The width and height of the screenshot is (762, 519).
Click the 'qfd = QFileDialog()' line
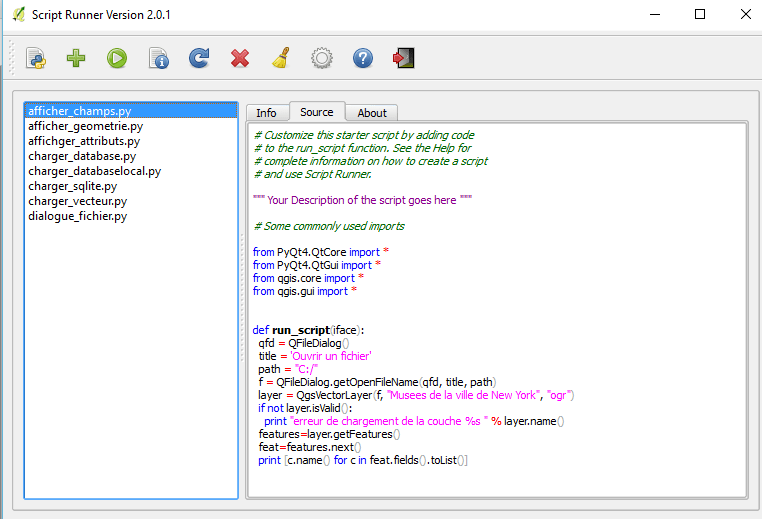tap(304, 343)
